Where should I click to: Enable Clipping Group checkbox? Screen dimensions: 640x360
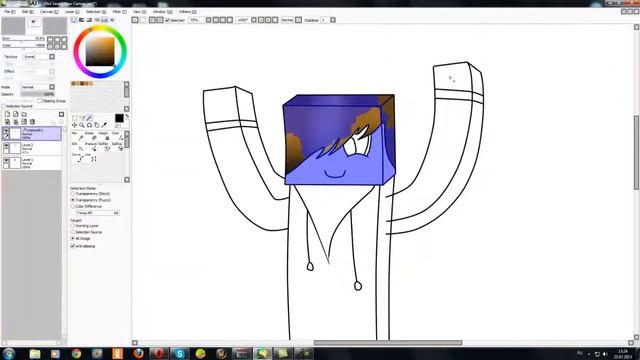[x=40, y=100]
